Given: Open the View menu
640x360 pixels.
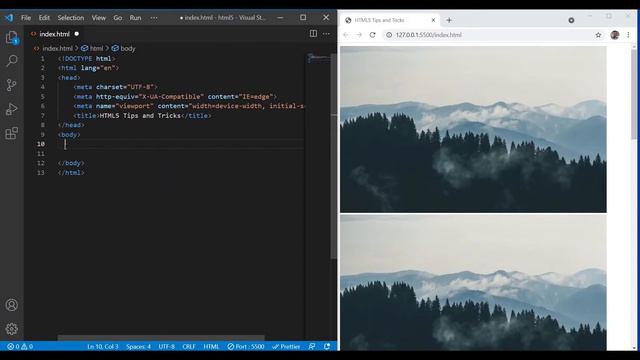Looking at the screenshot, I should point(98,18).
